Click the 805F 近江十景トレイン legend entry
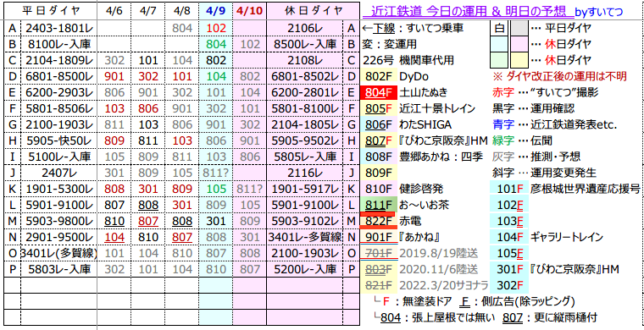644x330 pixels. 418,108
